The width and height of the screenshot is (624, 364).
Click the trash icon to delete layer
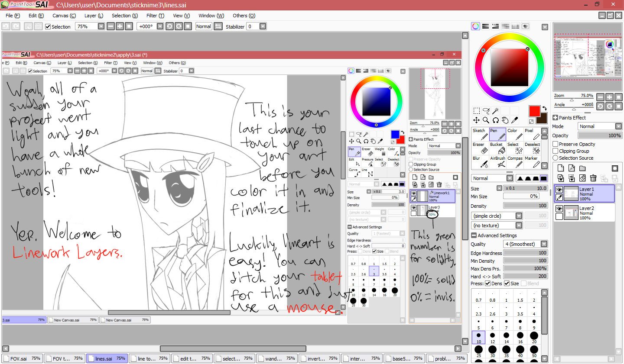593,178
